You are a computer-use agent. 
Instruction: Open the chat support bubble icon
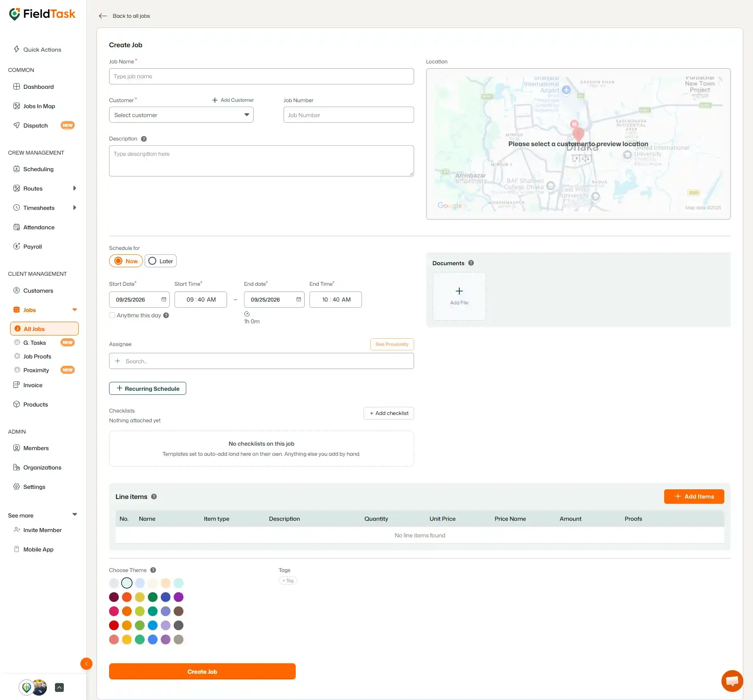(x=732, y=681)
